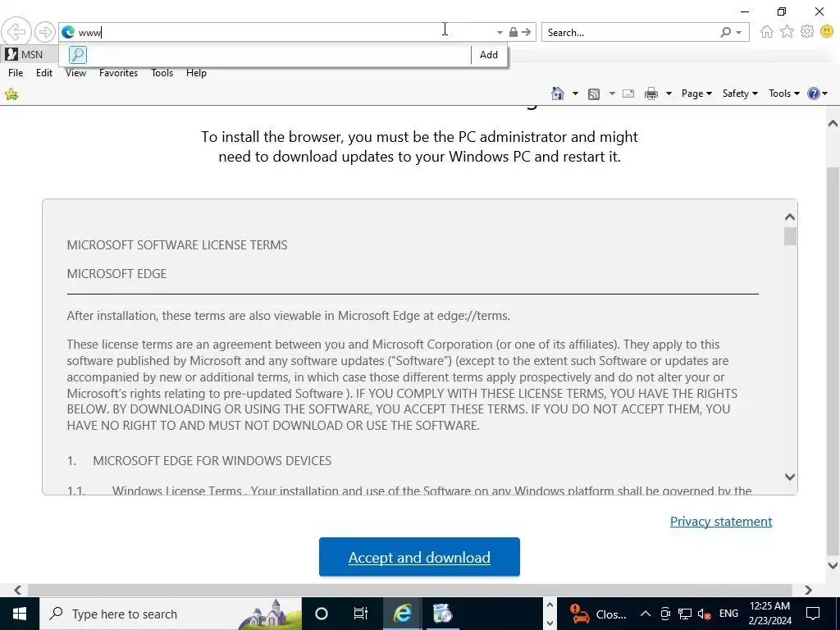Click the Go arrow in the address bar

[x=527, y=32]
